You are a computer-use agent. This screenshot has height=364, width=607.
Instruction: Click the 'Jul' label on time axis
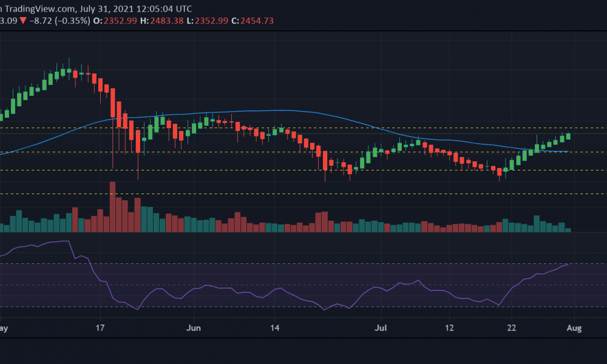[381, 328]
